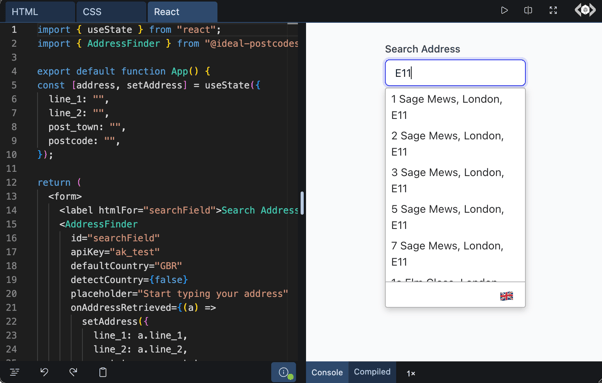The image size is (602, 383).
Task: Redo the editor change
Action: click(73, 372)
